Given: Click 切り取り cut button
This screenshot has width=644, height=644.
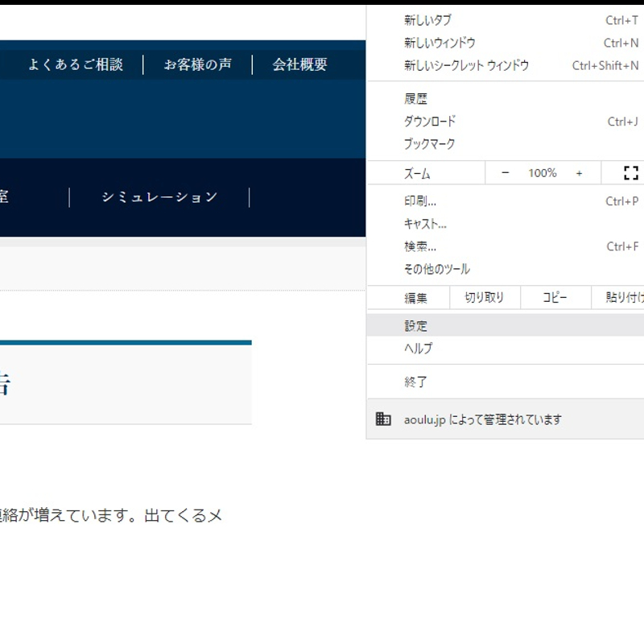Looking at the screenshot, I should pos(485,297).
